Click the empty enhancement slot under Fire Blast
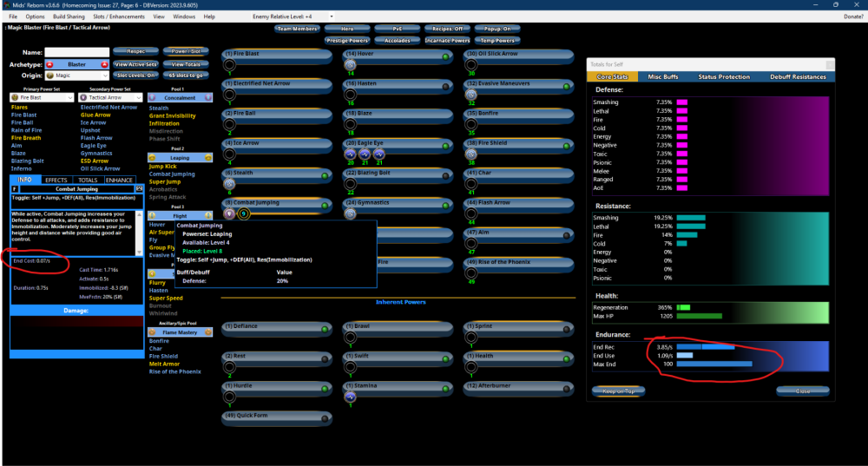Screen dimensions: 868x466 [230, 65]
